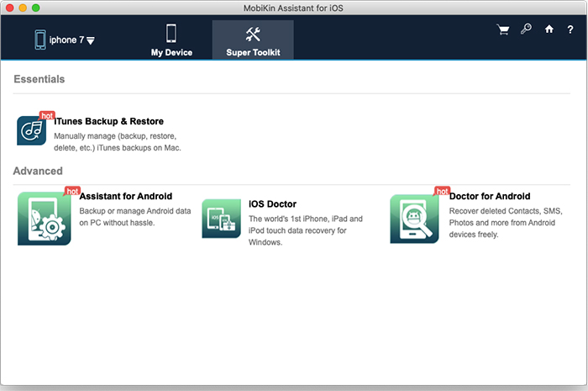Open iOS Doctor title
588x391 pixels.
272,204
